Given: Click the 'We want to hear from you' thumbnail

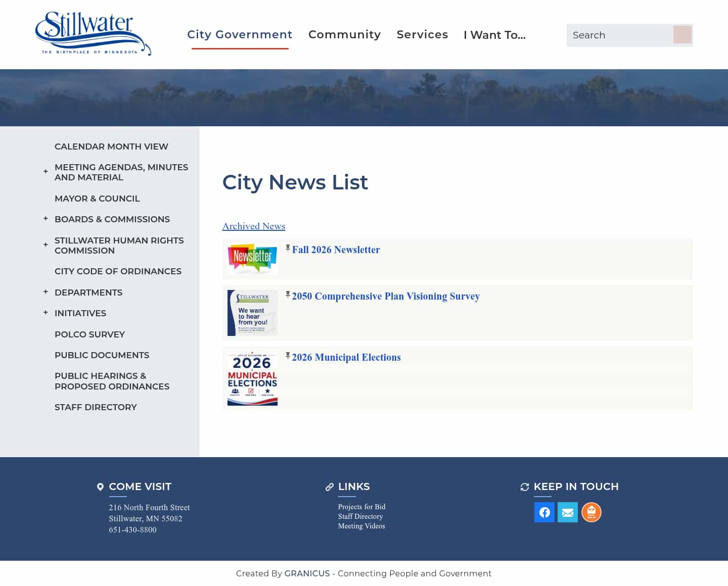Looking at the screenshot, I should tap(252, 313).
